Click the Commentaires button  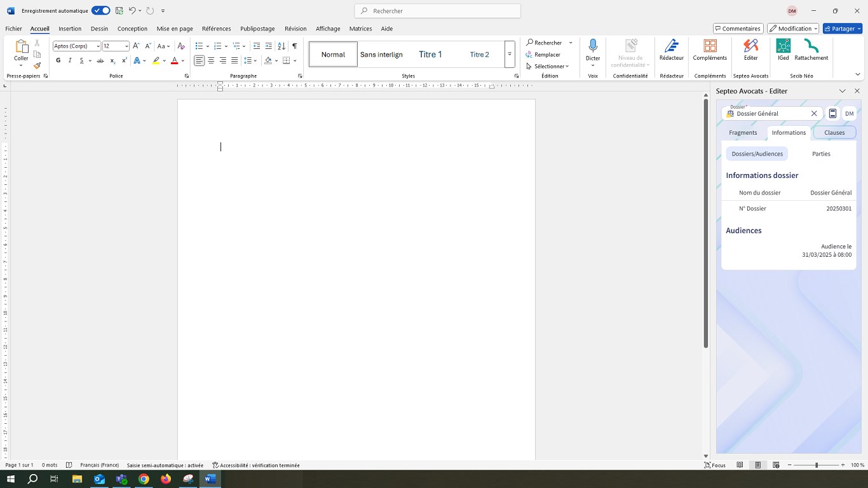point(738,29)
